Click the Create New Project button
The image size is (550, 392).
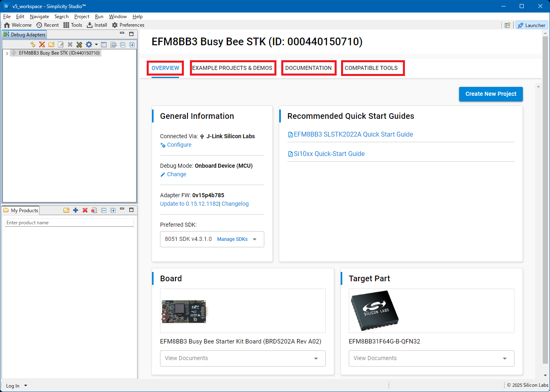coord(491,94)
